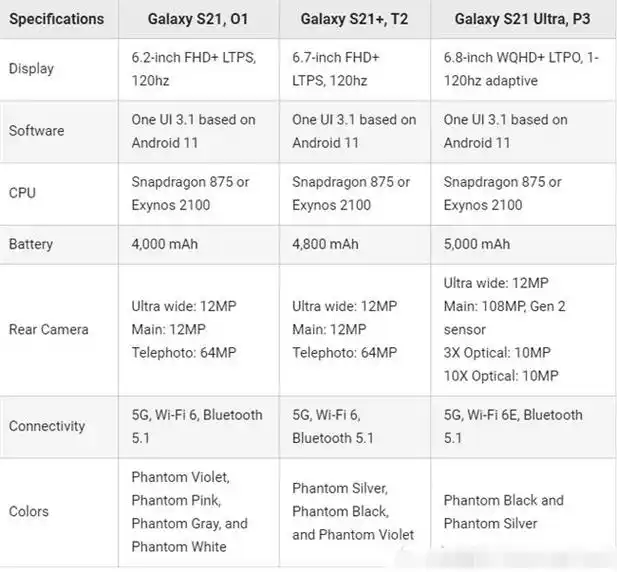Screen dimensions: 617x572
Task: Click the 6.2-inch FHD+ LTPS display cell
Action: (194, 69)
